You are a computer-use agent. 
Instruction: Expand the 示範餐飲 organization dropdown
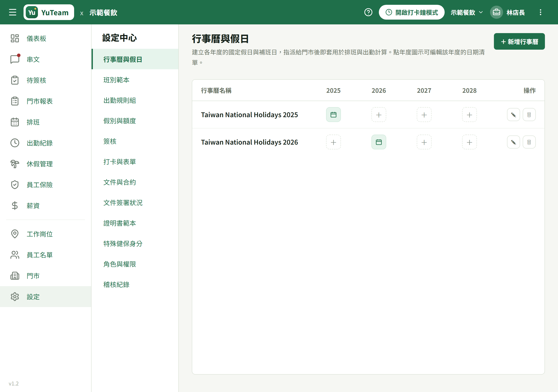[467, 12]
